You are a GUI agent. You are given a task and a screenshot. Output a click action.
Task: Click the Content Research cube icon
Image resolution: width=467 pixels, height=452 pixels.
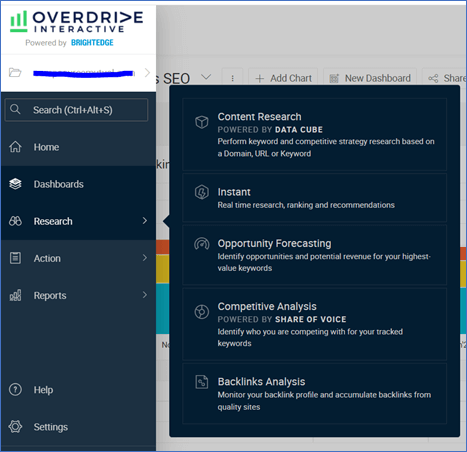[202, 122]
